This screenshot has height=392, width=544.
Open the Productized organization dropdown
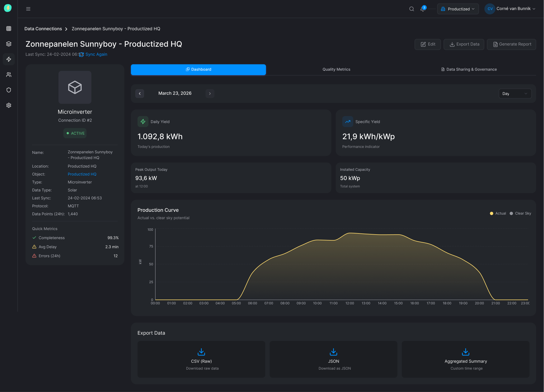pos(458,9)
